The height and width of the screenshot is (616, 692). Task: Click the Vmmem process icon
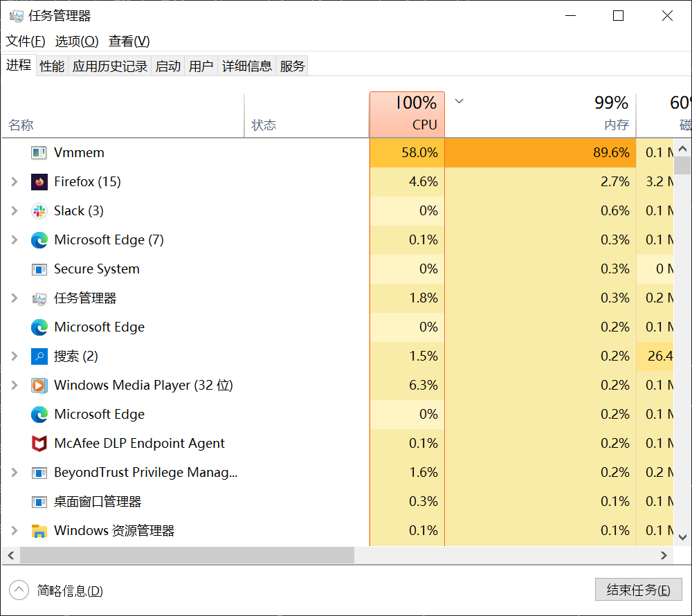(39, 153)
